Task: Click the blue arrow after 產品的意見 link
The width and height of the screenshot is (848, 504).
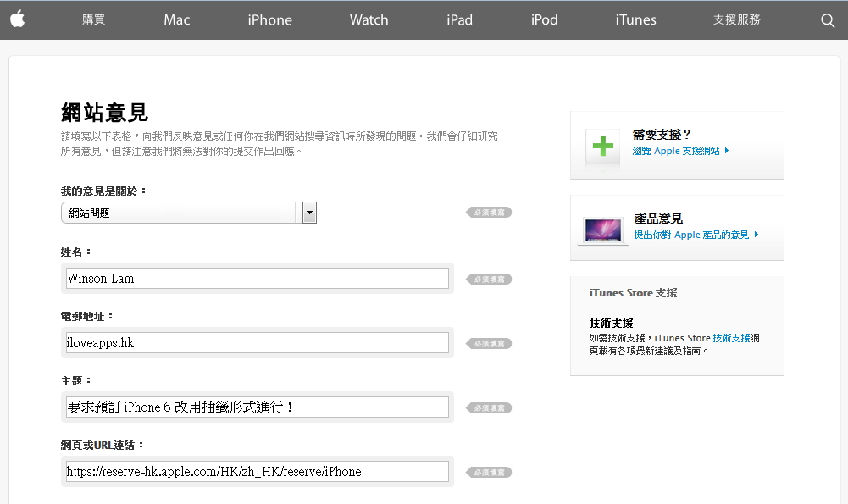Action: click(x=756, y=234)
